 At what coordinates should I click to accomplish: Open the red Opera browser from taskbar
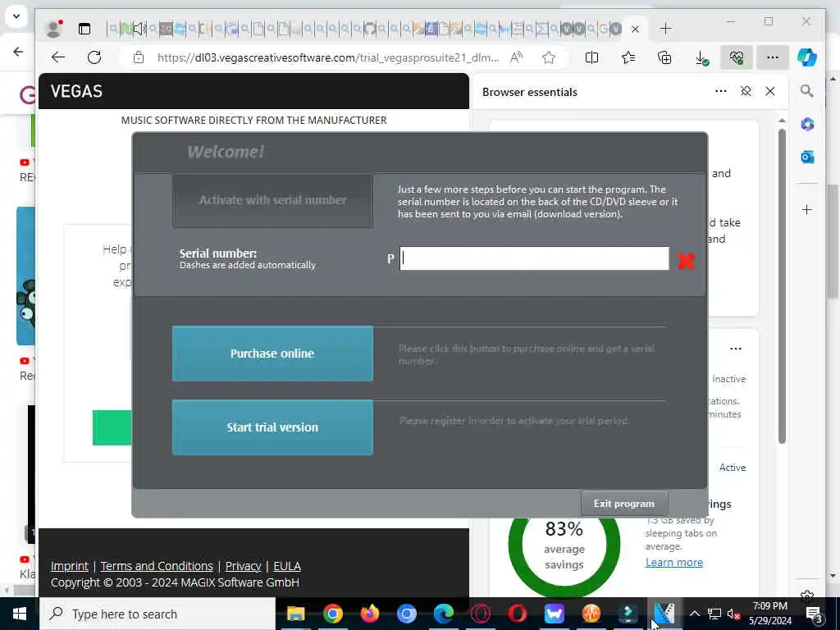click(518, 614)
